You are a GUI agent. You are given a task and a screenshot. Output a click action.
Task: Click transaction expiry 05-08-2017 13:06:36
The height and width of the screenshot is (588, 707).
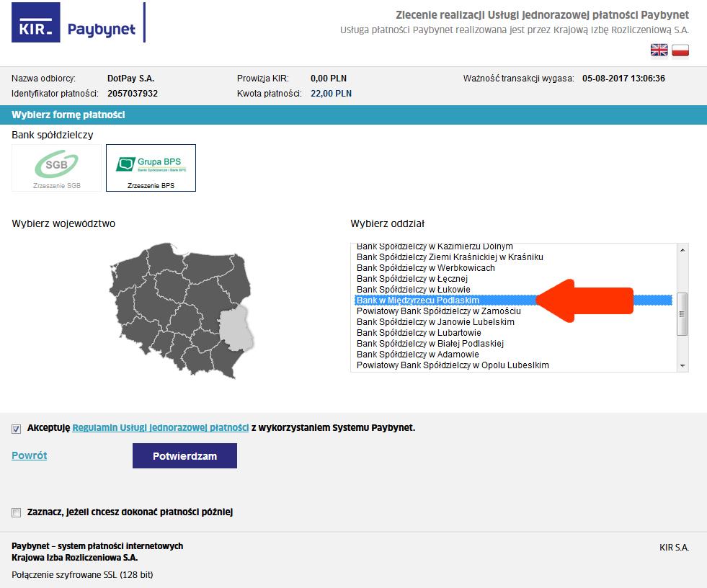pyautogui.click(x=623, y=79)
